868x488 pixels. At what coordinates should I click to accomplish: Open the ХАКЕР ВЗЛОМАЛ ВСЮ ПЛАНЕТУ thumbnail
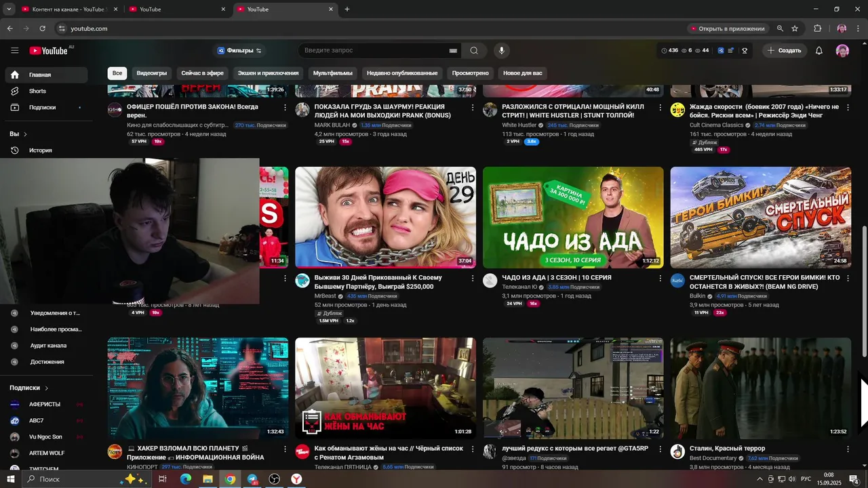point(197,388)
